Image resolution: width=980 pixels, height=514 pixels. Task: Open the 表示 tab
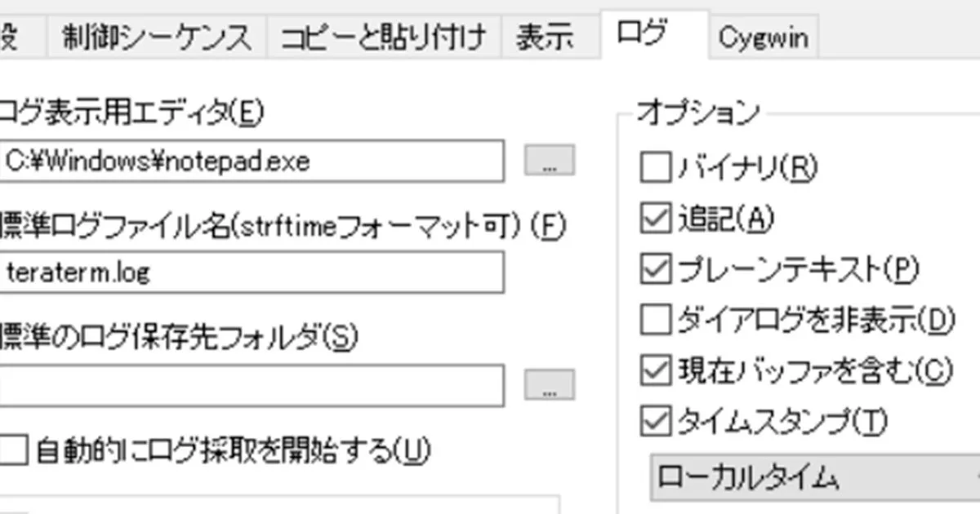click(544, 38)
